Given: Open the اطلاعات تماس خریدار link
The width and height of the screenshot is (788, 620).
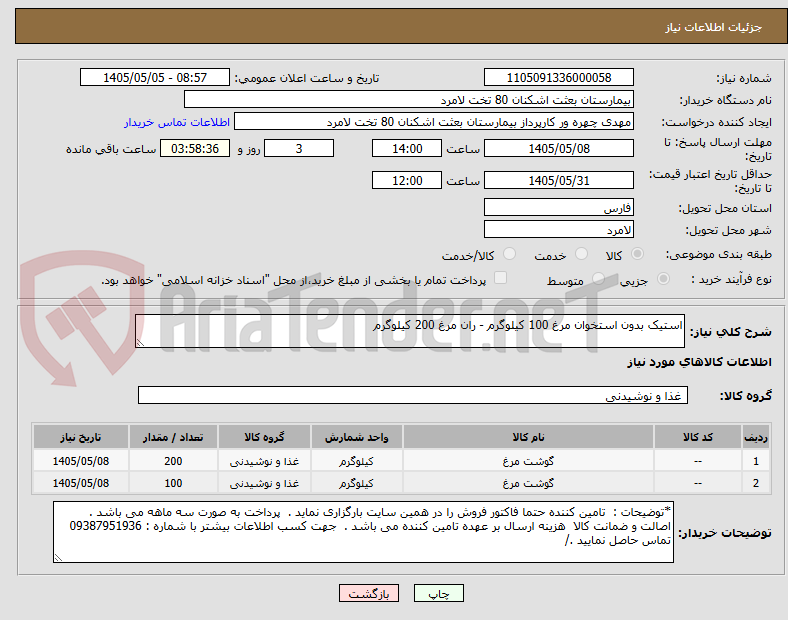Looking at the screenshot, I should click(177, 122).
